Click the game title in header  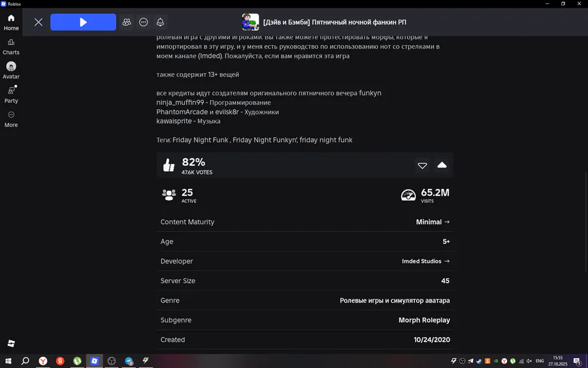(335, 22)
